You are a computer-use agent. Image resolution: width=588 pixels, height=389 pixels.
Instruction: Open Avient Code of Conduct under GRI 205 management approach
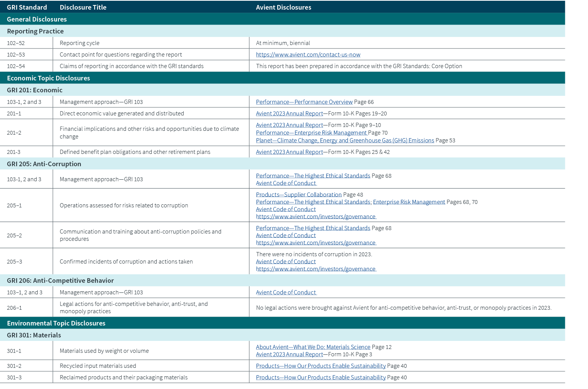286,183
